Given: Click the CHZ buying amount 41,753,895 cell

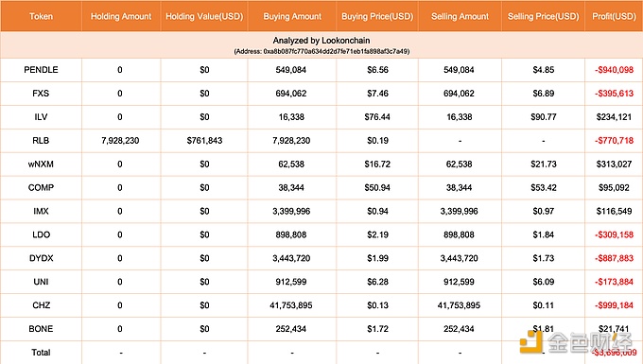Looking at the screenshot, I should click(291, 305).
